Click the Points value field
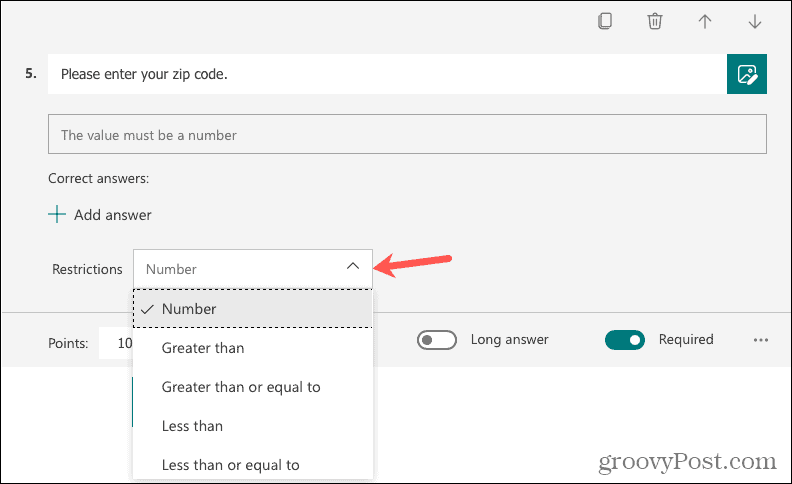 [x=116, y=343]
